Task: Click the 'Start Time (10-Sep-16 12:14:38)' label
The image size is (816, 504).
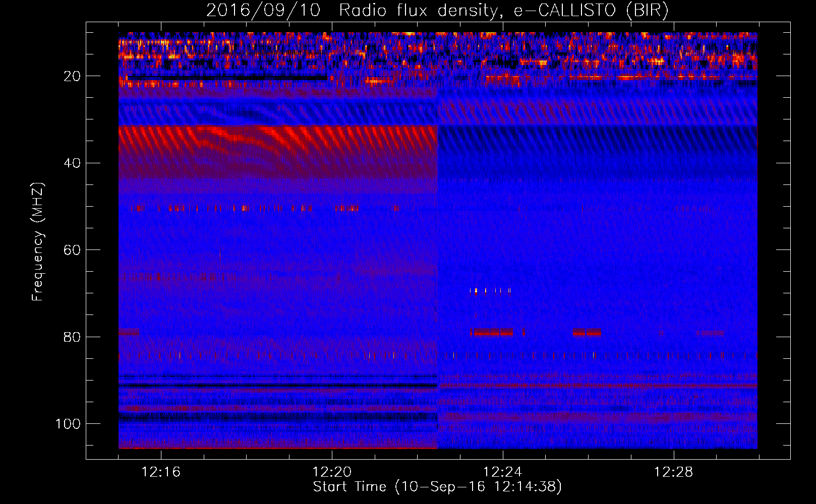Action: [x=437, y=487]
